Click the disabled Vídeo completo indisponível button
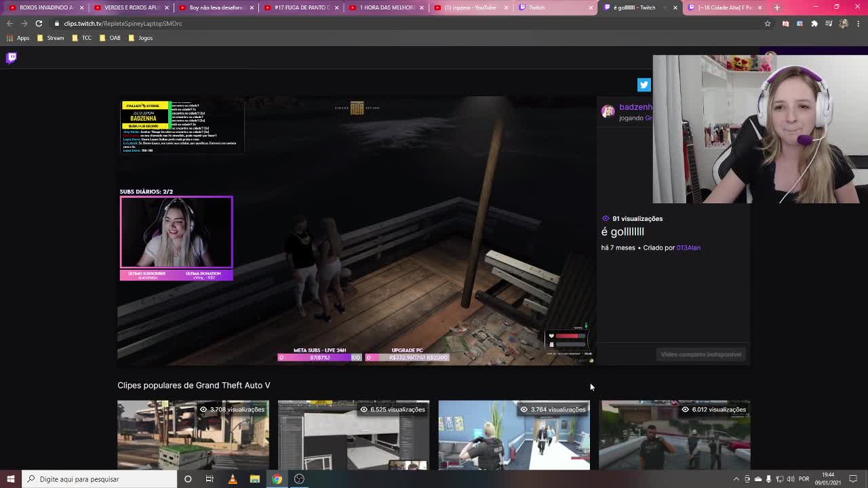Viewport: 868px width, 488px height. point(701,354)
